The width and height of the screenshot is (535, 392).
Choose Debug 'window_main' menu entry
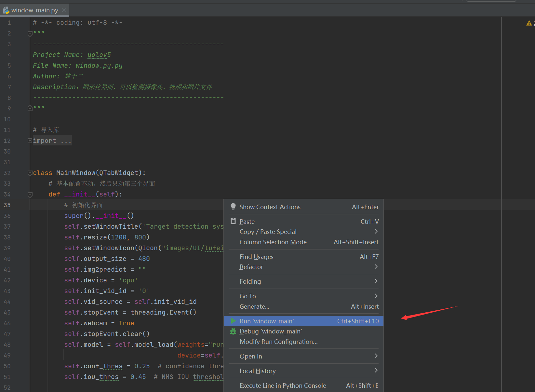(x=304, y=331)
